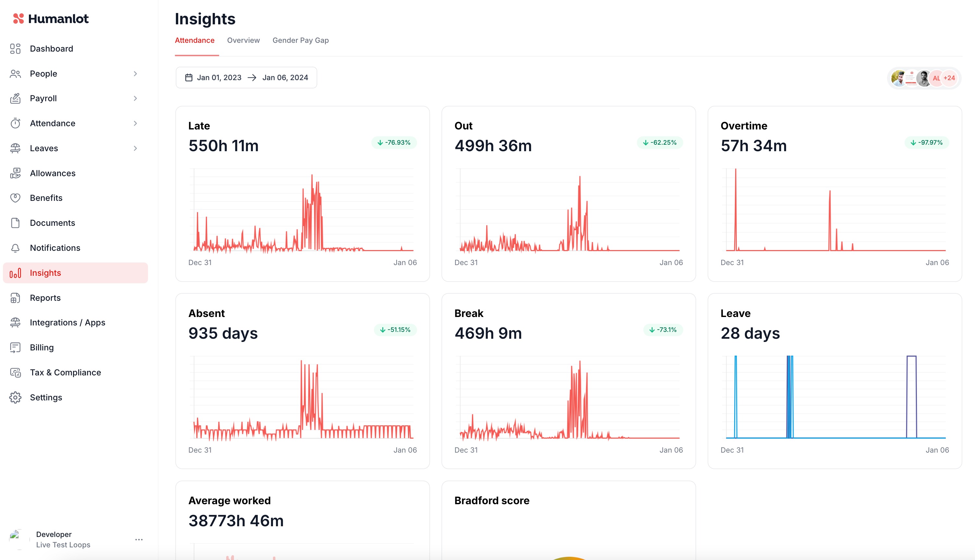
Task: Expand the People submenu chevron
Action: tap(135, 73)
